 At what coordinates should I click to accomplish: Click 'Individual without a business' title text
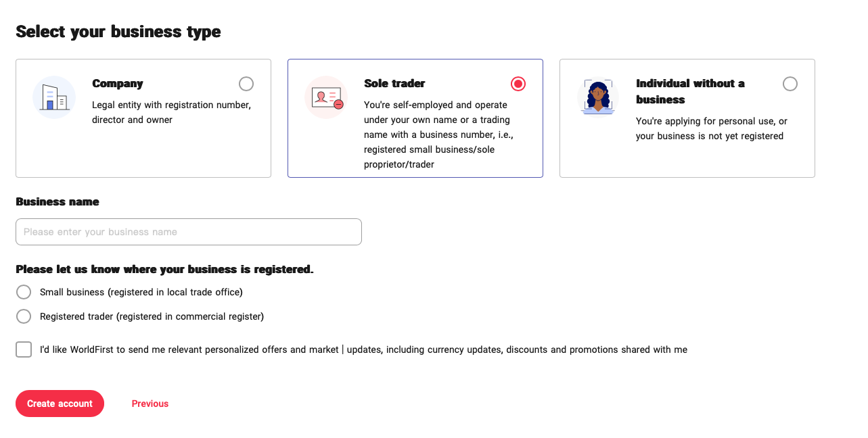tap(690, 91)
